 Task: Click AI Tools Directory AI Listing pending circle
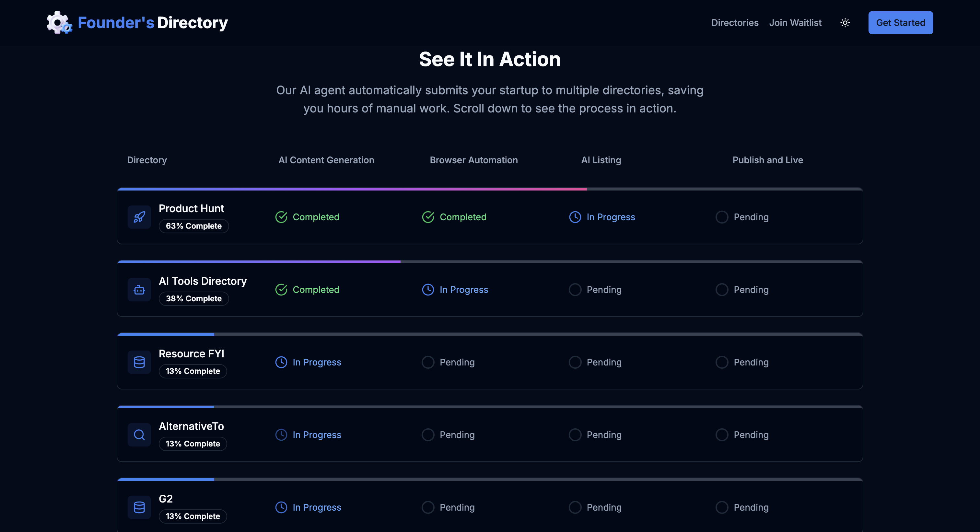pos(575,290)
